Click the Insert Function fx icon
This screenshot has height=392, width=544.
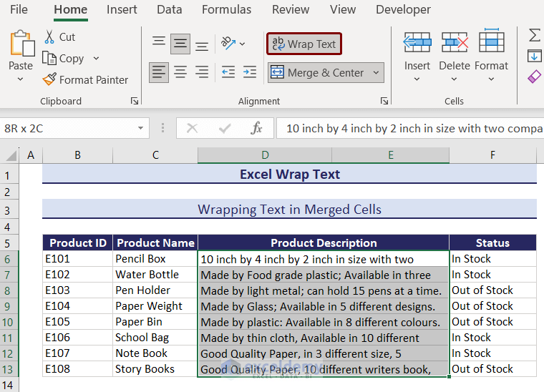256,128
